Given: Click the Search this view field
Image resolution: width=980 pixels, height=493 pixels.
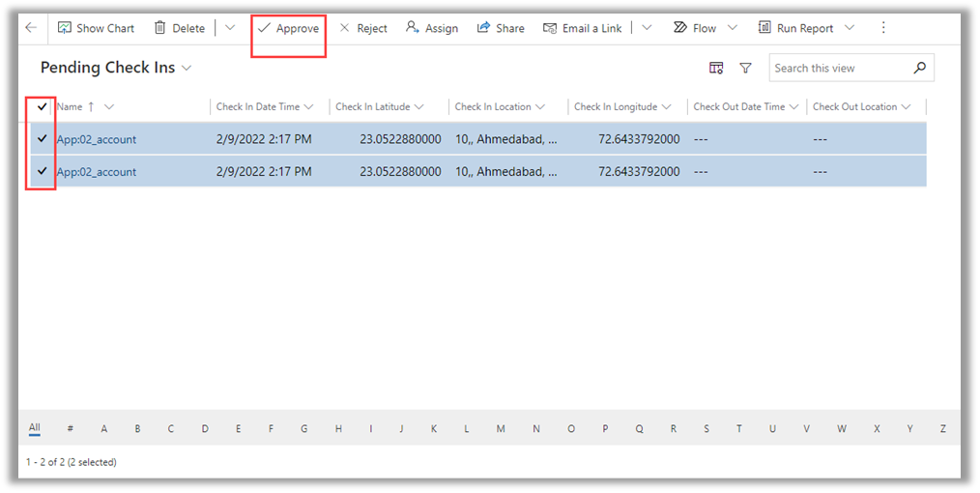Looking at the screenshot, I should tap(839, 68).
